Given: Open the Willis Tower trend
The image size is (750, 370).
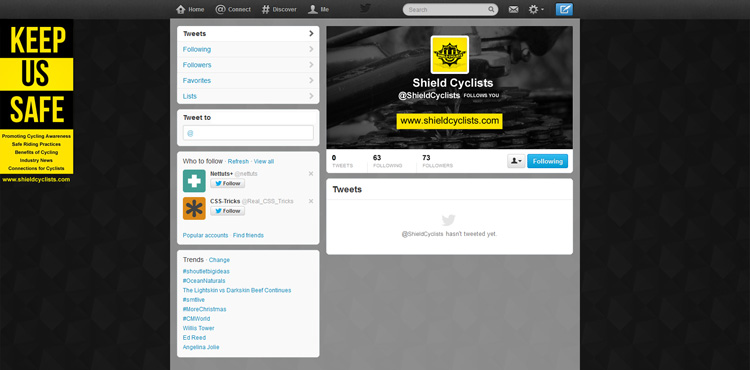Looking at the screenshot, I should pos(199,328).
